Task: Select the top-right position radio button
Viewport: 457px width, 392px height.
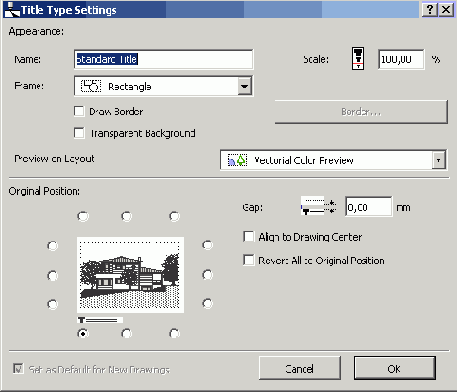Action: 174,216
